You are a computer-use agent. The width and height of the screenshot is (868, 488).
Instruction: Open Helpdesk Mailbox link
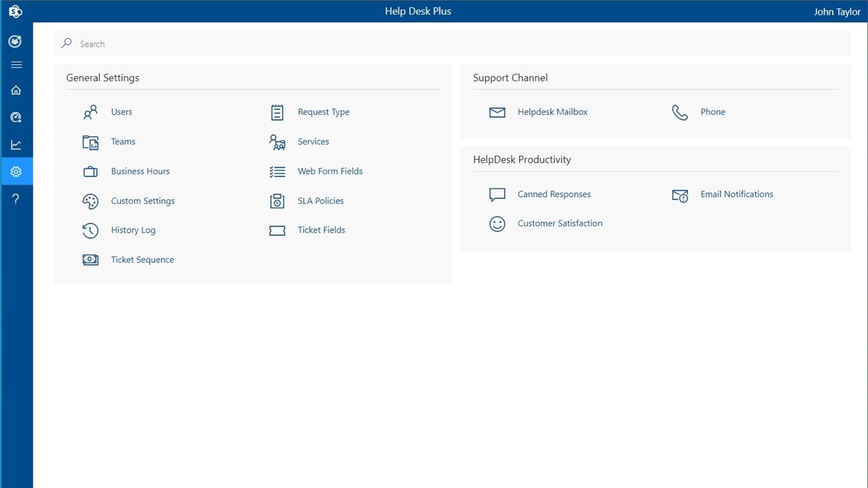553,112
